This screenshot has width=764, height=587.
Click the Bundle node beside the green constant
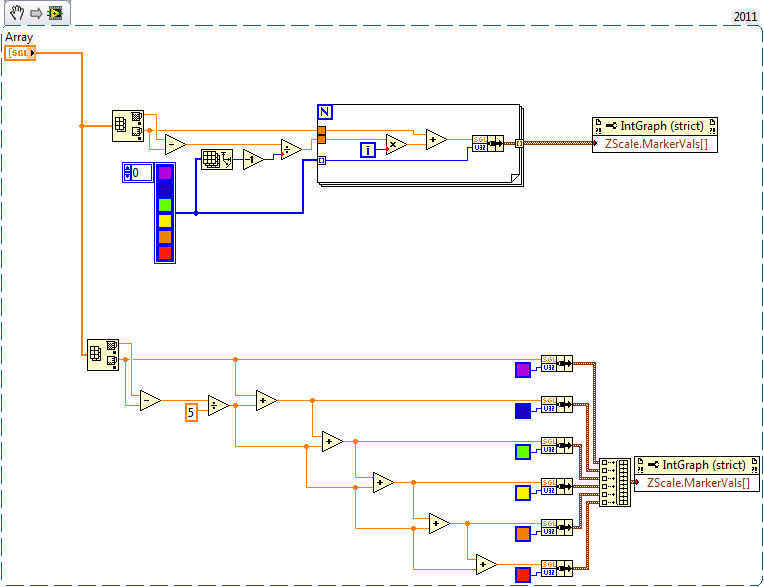tap(557, 445)
